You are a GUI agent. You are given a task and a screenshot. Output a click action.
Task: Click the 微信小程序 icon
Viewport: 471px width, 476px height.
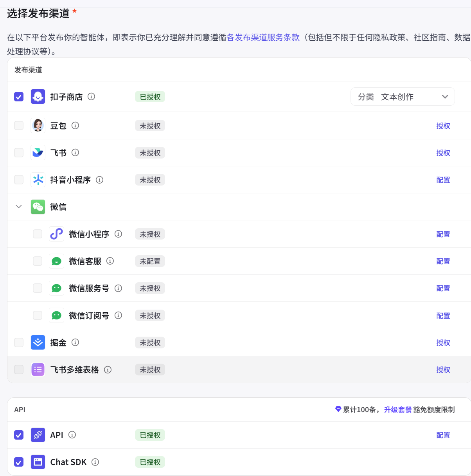56,234
